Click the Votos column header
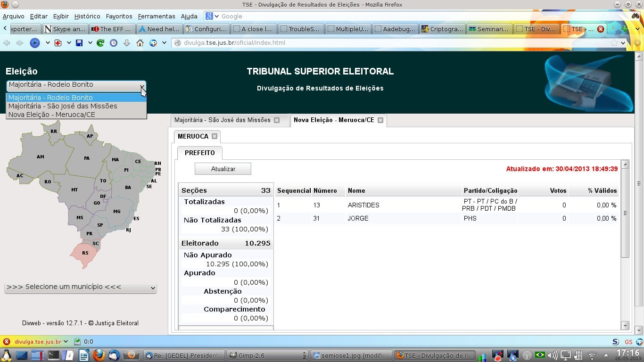Image resolution: width=644 pixels, height=362 pixels. 558,191
